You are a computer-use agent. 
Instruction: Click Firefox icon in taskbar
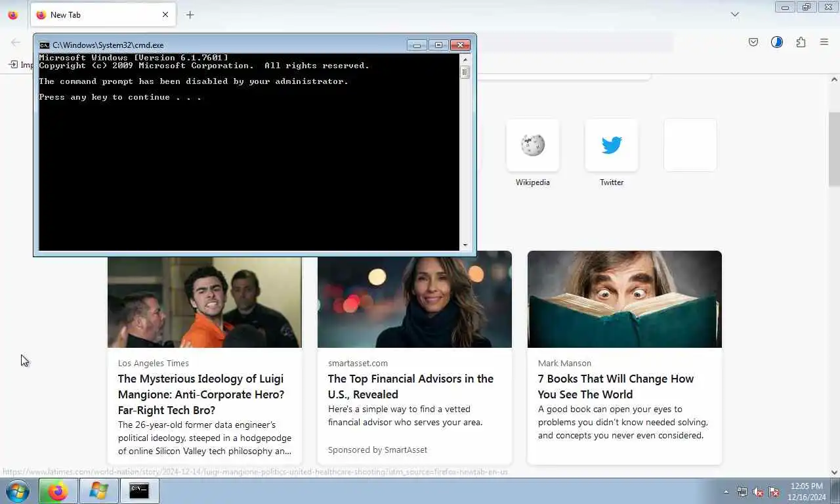[58, 491]
